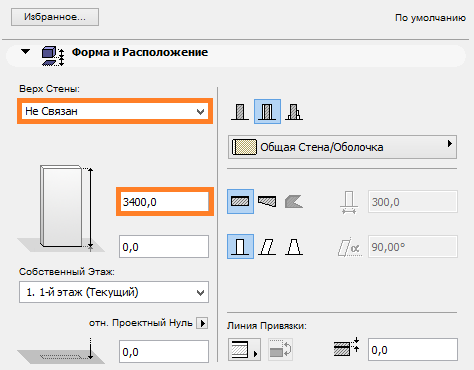Collapse the Форма и Расположение section
474x370 pixels.
pyautogui.click(x=25, y=52)
